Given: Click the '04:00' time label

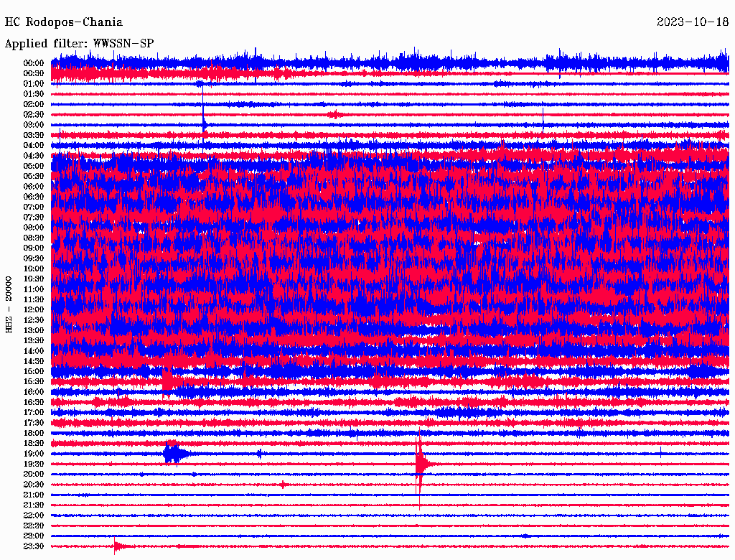Looking at the screenshot, I should [x=34, y=146].
